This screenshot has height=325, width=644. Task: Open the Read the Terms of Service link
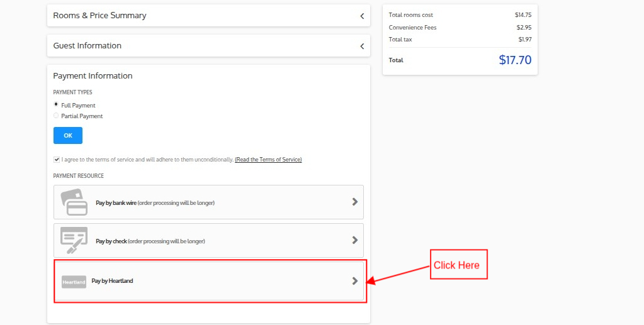[x=268, y=159]
